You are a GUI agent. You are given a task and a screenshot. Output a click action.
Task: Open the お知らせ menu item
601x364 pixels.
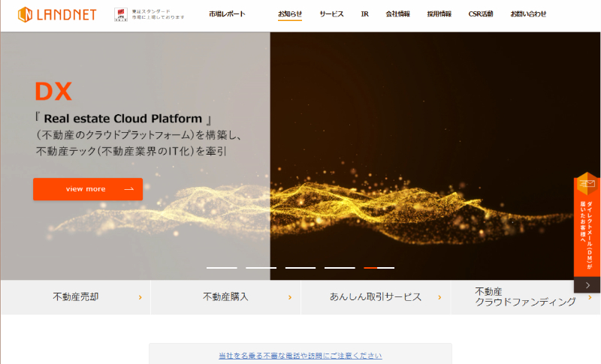[x=290, y=14]
